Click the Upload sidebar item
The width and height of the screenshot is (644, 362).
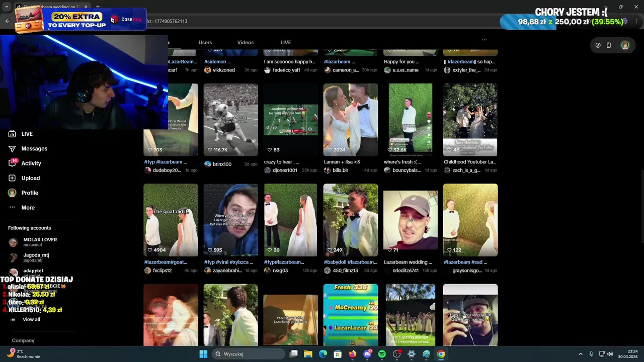tap(24, 178)
